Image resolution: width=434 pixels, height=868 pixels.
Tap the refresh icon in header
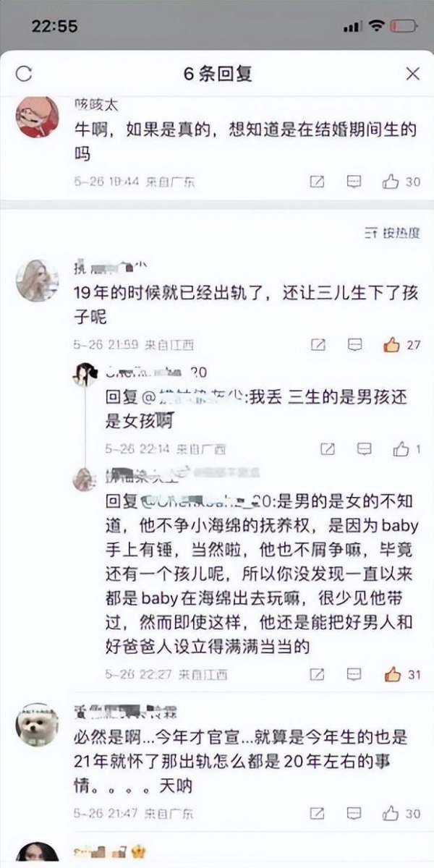[x=24, y=74]
